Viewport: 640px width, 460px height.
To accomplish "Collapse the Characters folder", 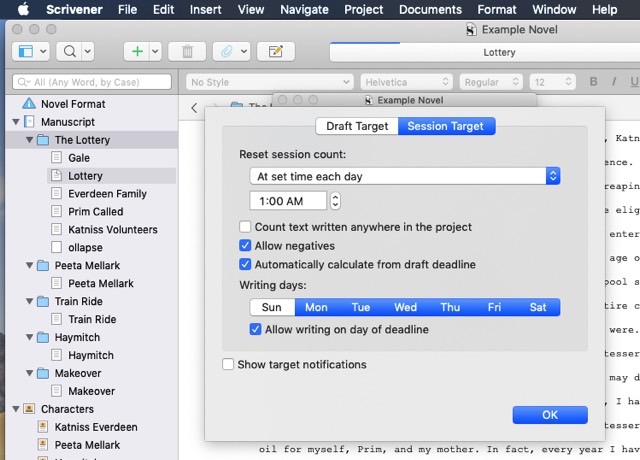I will [x=16, y=409].
